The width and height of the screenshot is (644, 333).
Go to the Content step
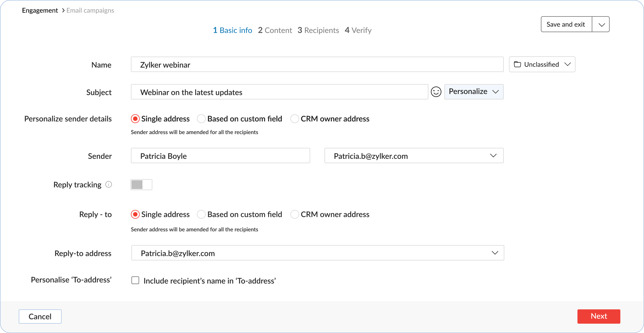[275, 30]
